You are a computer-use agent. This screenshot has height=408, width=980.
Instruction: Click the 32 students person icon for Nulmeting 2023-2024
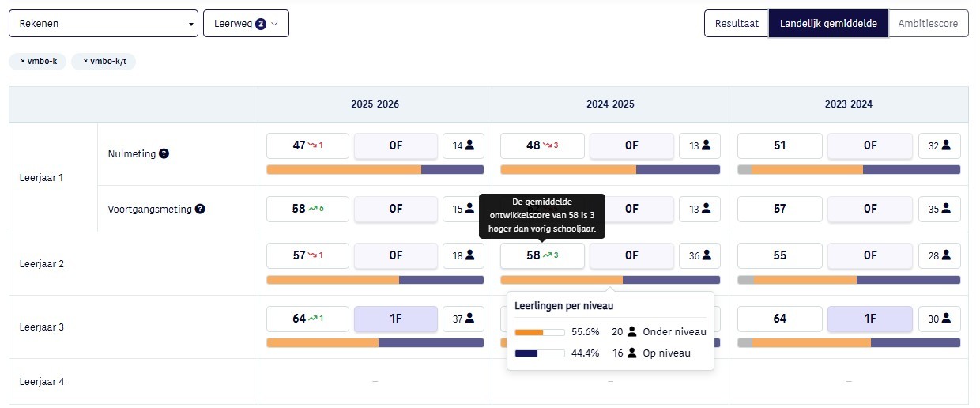(x=944, y=145)
